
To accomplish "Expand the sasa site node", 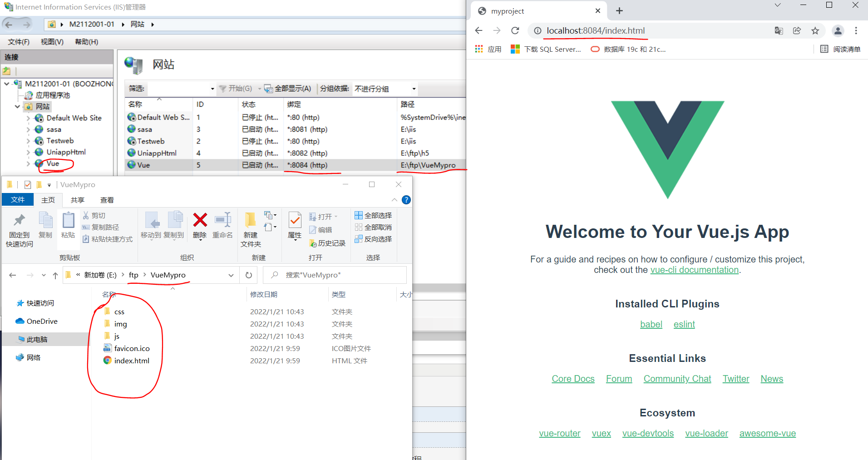I will (x=28, y=129).
